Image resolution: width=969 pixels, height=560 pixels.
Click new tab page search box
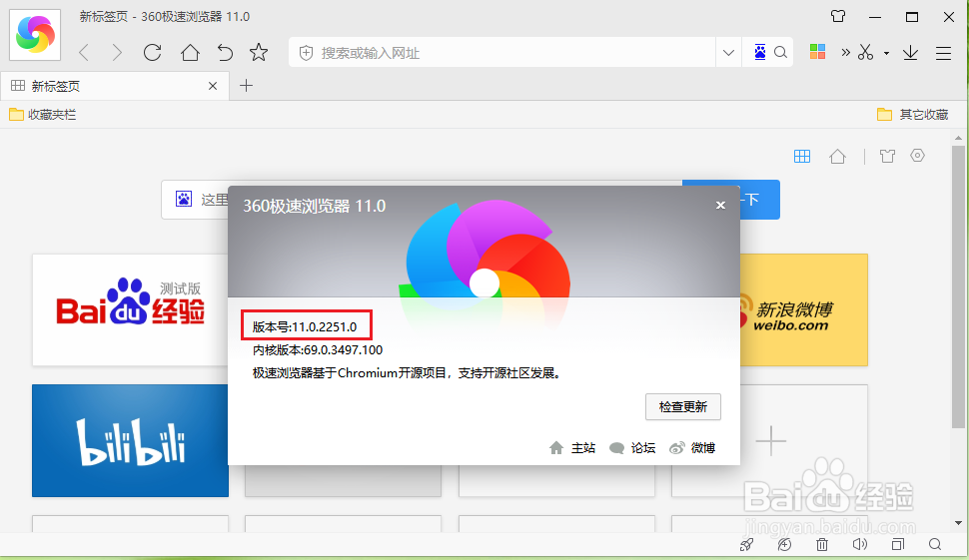pyautogui.click(x=422, y=200)
